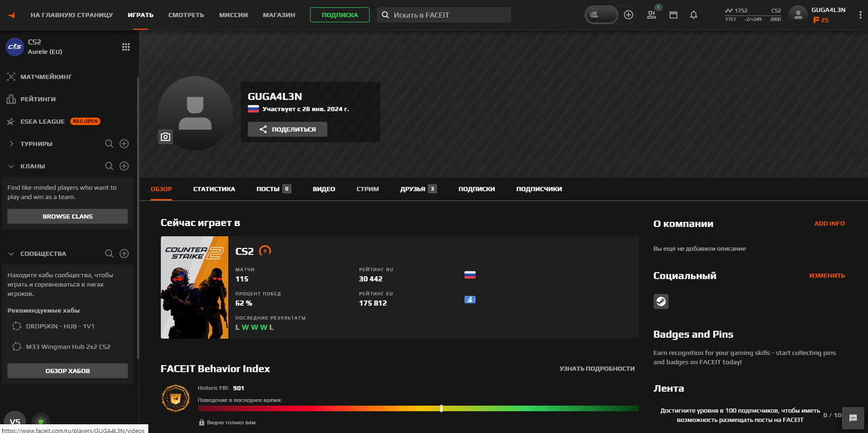
Task: Search clans with the magnifier icon
Action: tap(108, 166)
